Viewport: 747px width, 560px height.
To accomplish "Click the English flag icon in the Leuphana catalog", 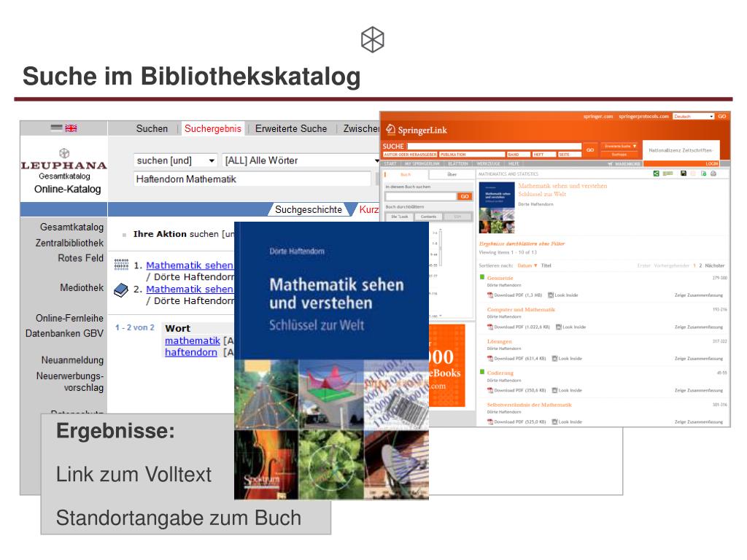I will (71, 128).
